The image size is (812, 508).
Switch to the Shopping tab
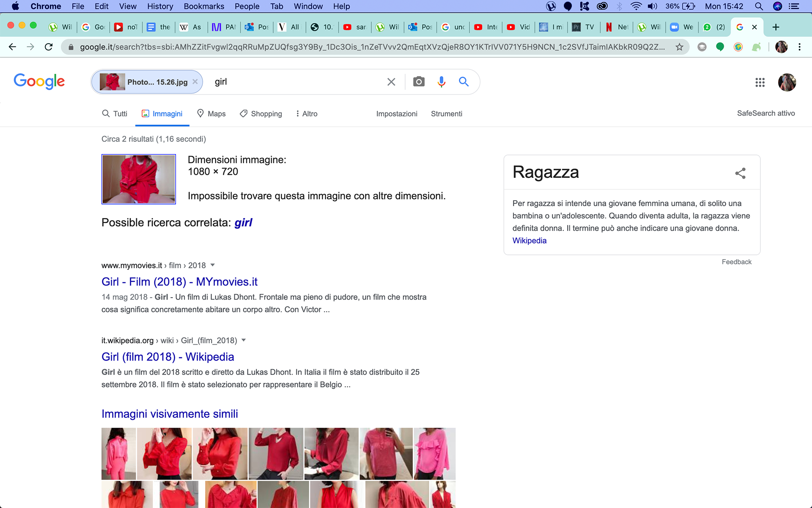(261, 113)
